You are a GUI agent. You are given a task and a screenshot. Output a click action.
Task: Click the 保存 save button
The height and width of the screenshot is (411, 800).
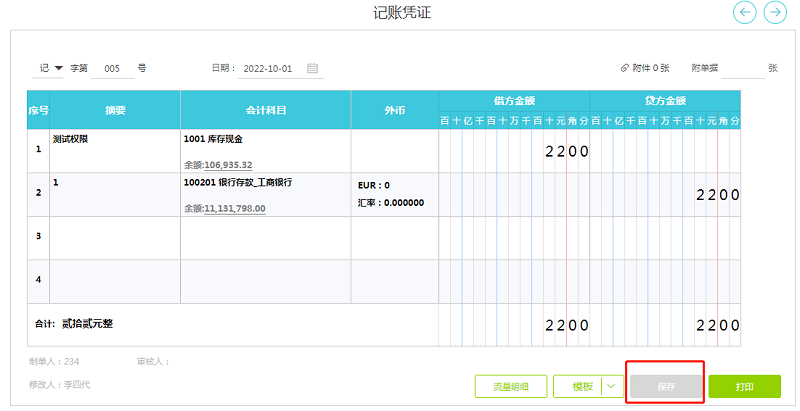(666, 387)
